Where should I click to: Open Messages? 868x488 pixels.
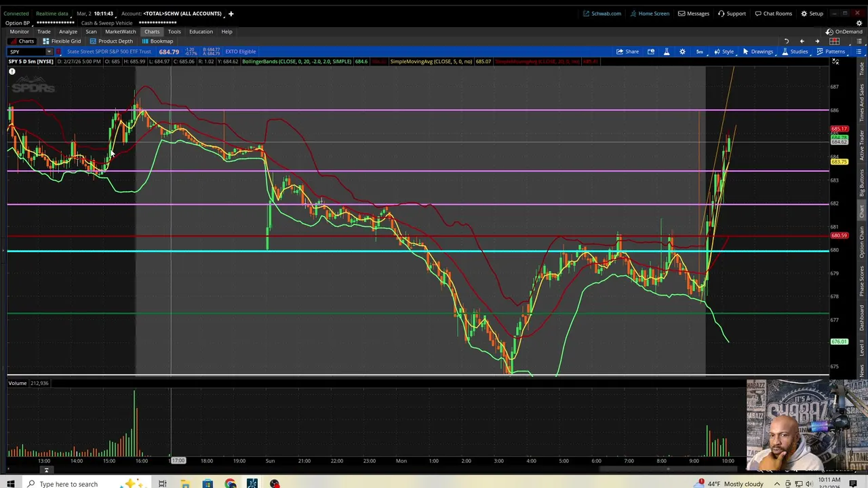click(694, 14)
